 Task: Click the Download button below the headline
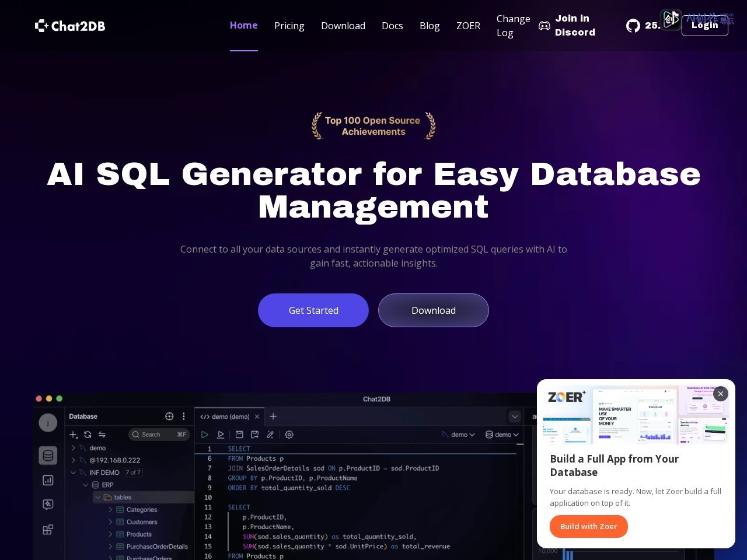pyautogui.click(x=434, y=310)
